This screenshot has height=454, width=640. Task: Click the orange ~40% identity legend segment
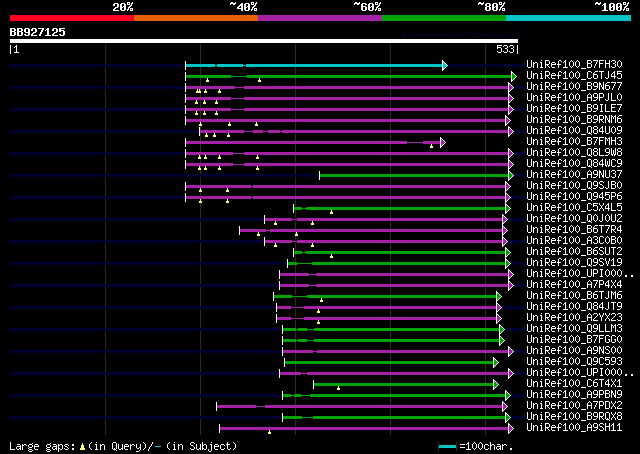click(x=196, y=18)
